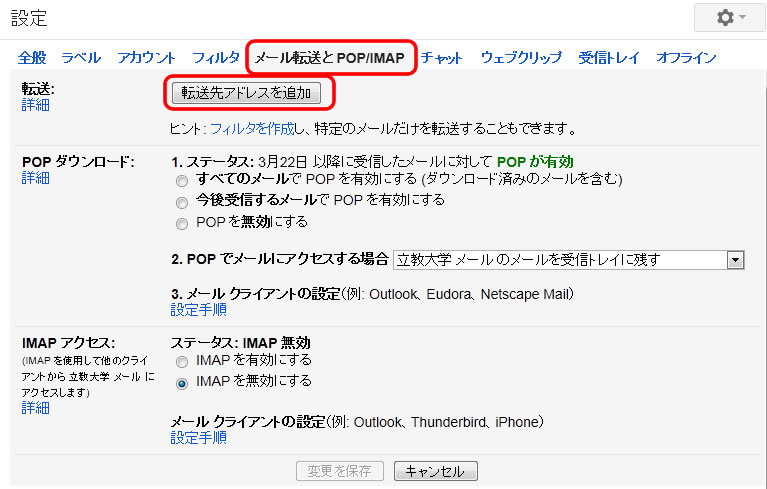
Task: Open 詳細 link under IMAP アクセス
Action: click(x=35, y=408)
